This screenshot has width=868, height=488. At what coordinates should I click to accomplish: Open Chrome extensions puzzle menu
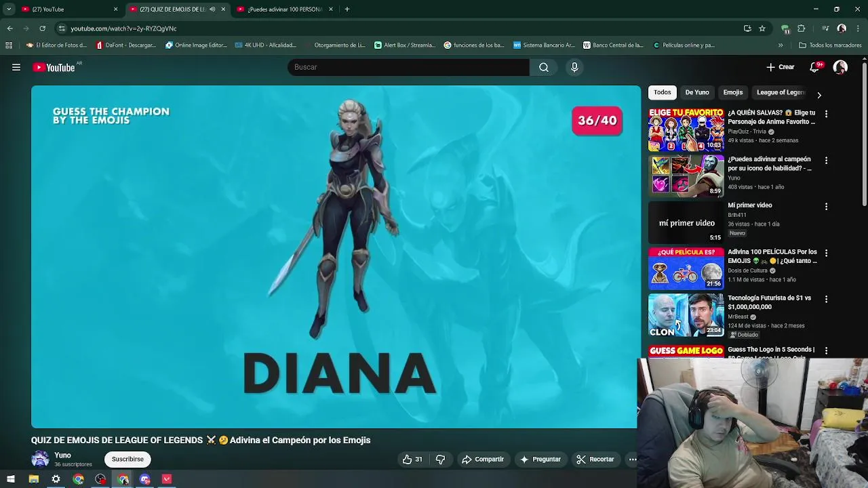tap(801, 28)
